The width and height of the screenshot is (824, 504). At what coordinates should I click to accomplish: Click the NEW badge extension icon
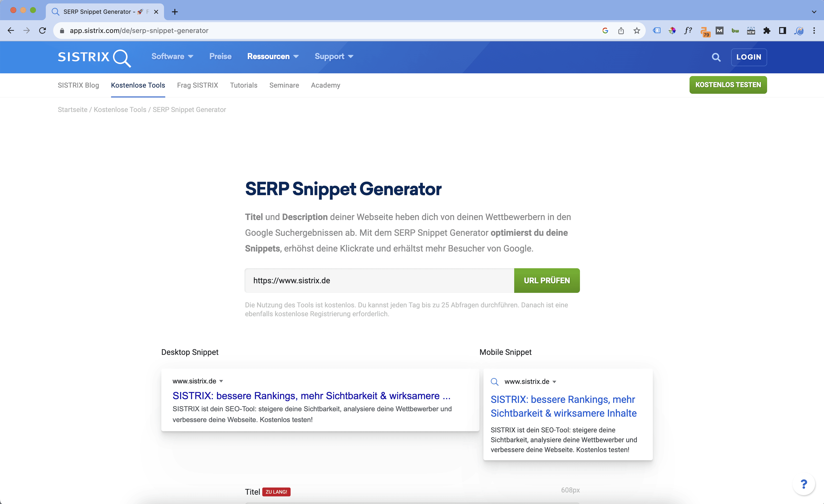point(751,31)
